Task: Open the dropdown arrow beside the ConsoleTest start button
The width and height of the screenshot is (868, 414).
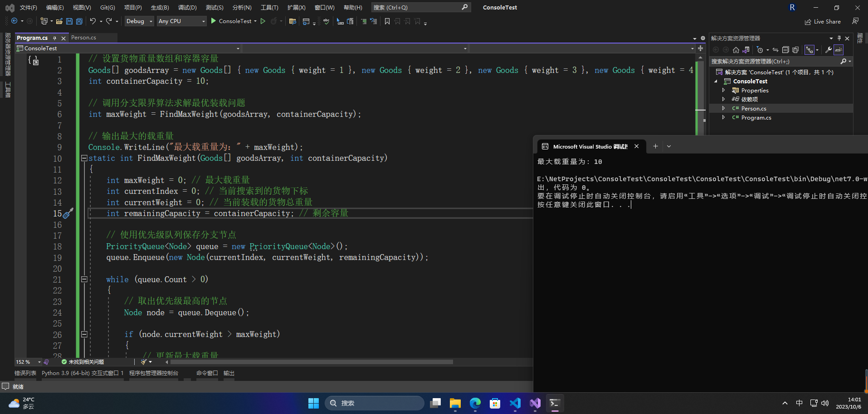Action: pos(255,21)
